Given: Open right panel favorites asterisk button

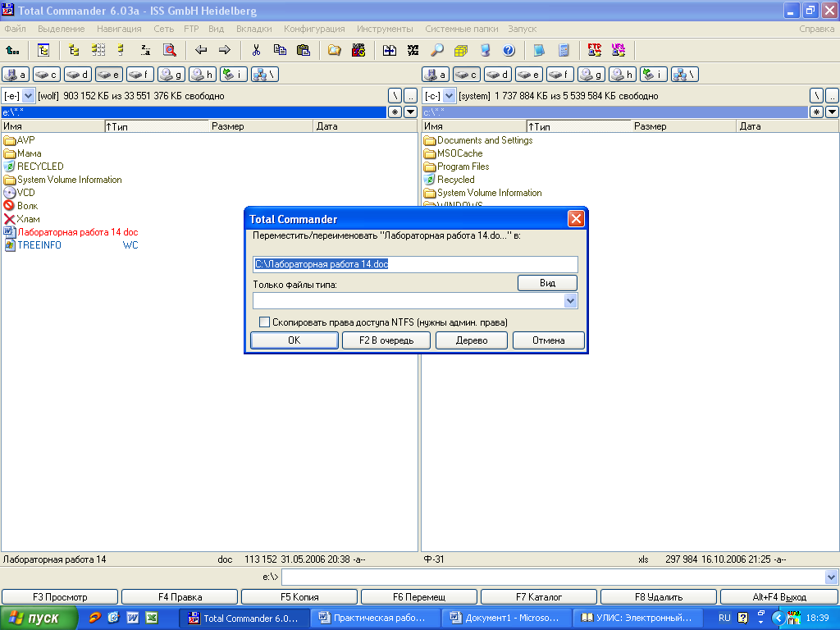Looking at the screenshot, I should point(816,112).
